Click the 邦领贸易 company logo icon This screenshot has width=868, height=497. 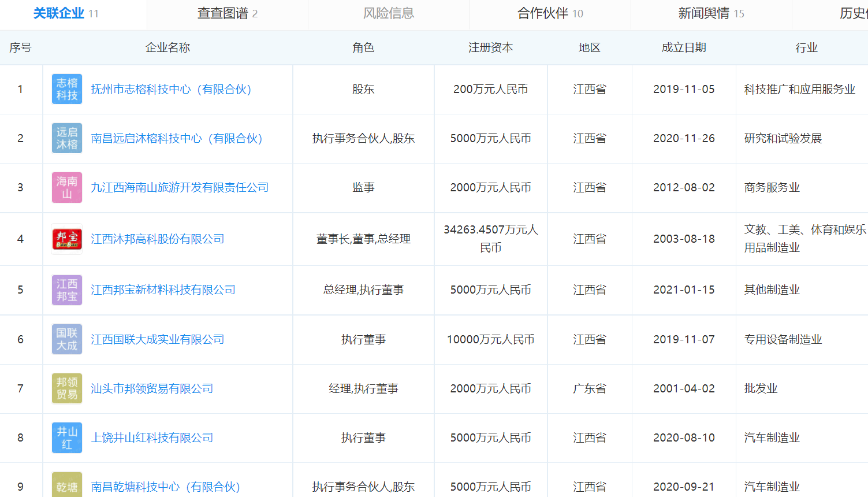point(67,388)
